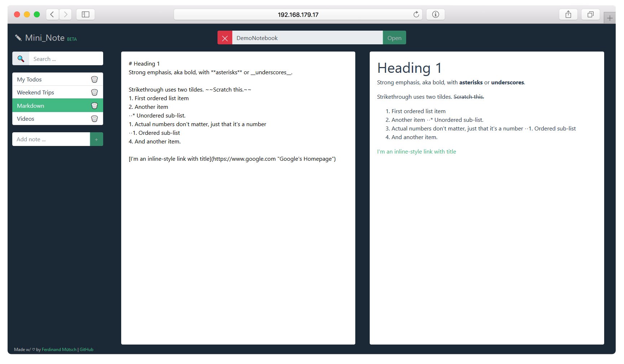Close DemoNotebook using the red X icon
624x364 pixels.
225,37
